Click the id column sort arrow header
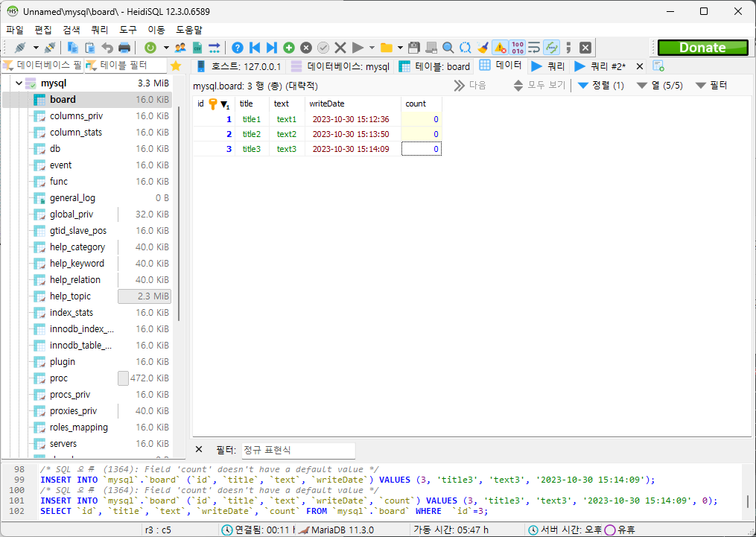756x537 pixels. (225, 104)
